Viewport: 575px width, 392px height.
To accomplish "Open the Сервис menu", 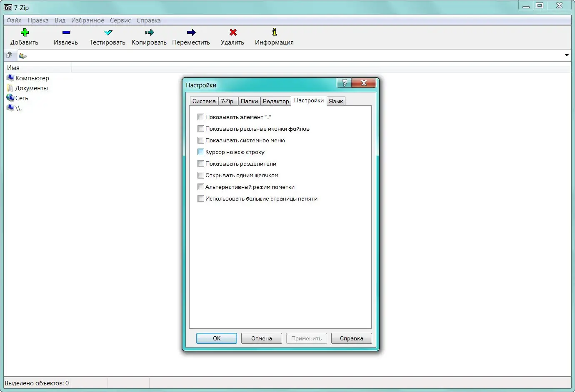I will coord(120,20).
